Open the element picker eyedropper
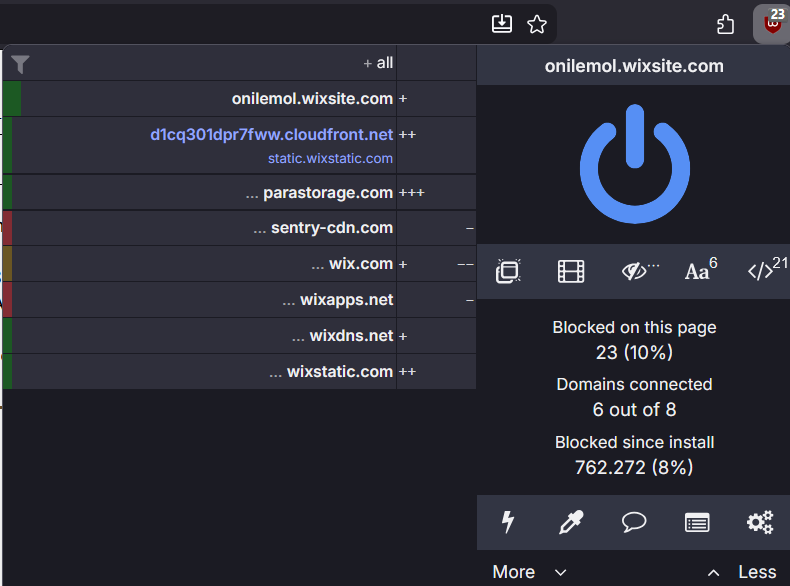Image resolution: width=790 pixels, height=586 pixels. 571,522
